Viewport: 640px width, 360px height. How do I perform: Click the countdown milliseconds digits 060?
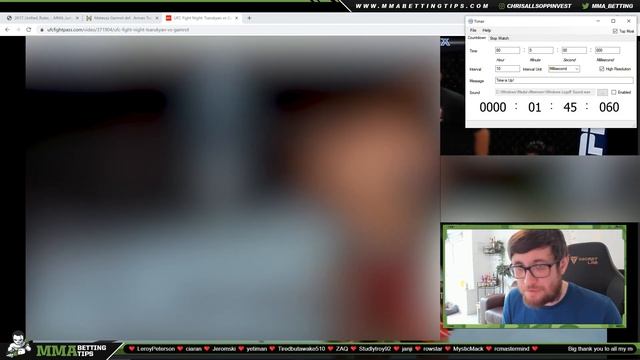pos(609,107)
